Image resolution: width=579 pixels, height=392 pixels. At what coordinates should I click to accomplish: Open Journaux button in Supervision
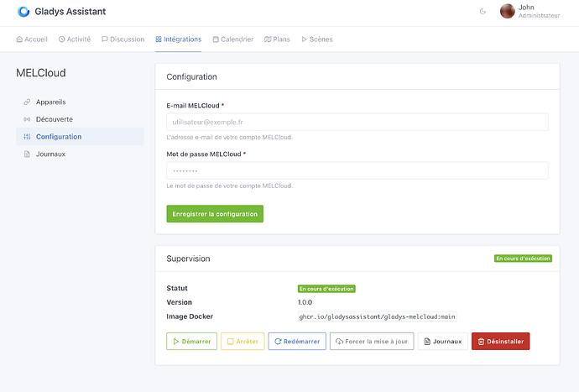pyautogui.click(x=443, y=342)
